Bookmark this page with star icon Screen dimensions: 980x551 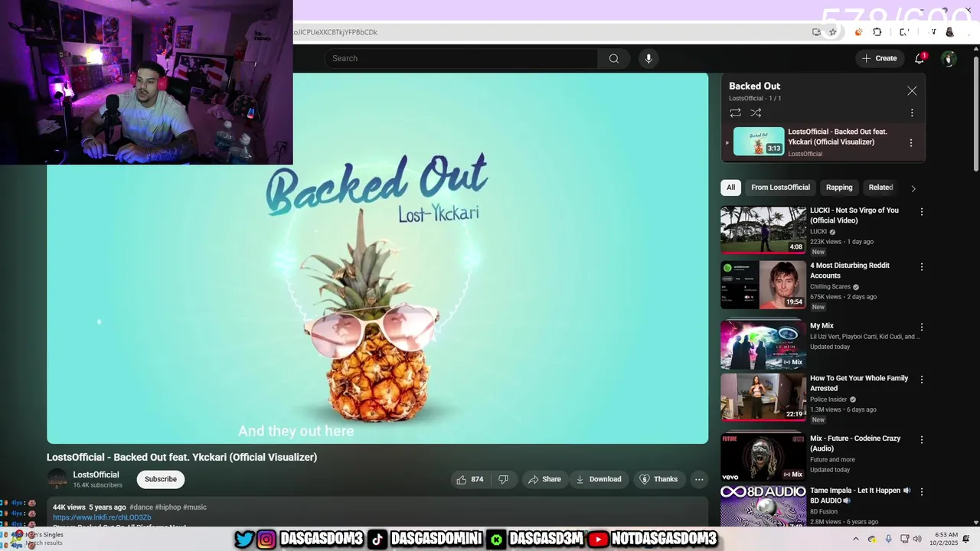click(833, 32)
